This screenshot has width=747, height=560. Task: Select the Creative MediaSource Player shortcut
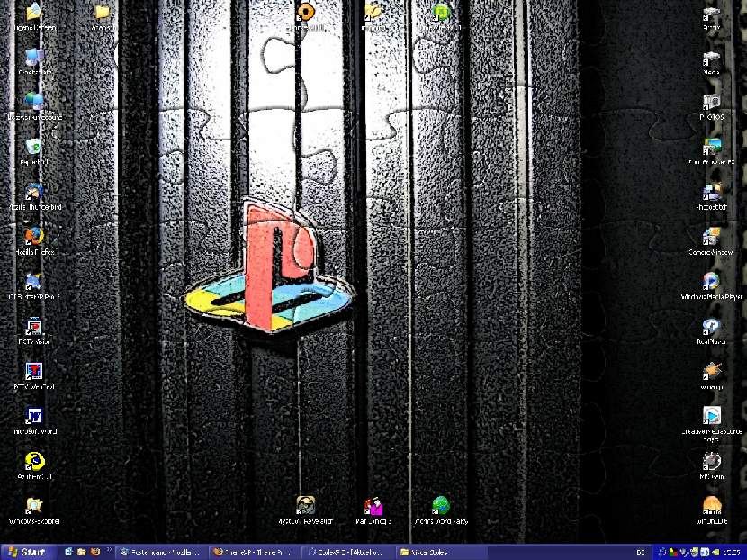click(x=712, y=424)
